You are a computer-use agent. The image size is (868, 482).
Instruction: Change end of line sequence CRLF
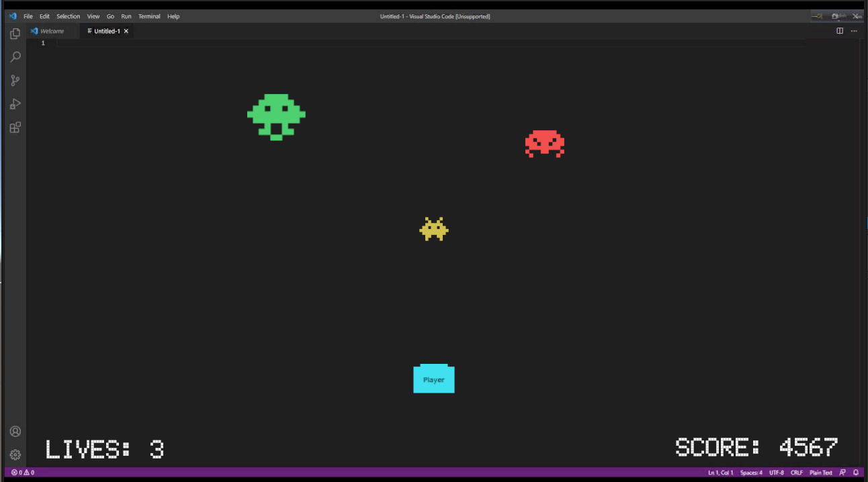coord(797,473)
